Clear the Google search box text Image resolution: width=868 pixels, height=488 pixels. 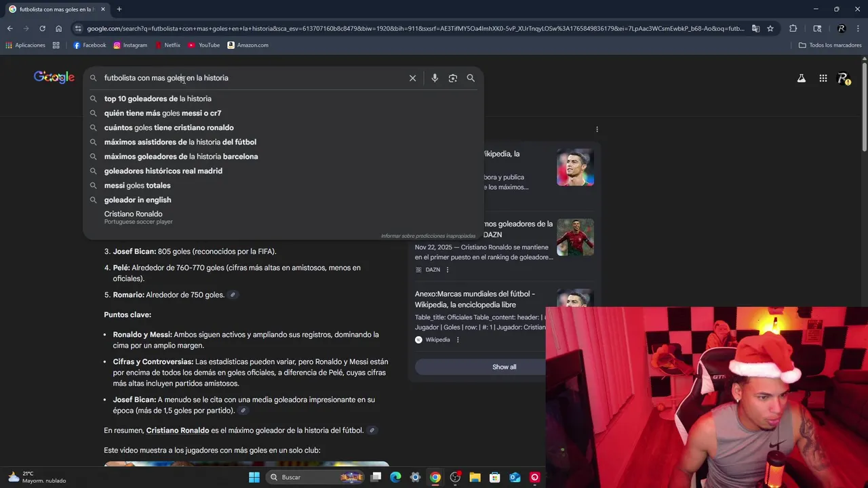[412, 78]
